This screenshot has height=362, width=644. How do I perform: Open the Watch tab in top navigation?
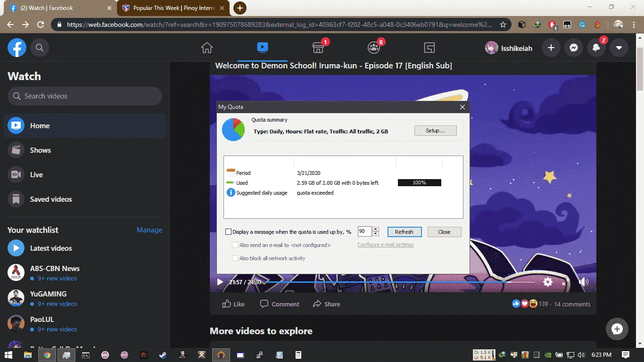pos(263,47)
